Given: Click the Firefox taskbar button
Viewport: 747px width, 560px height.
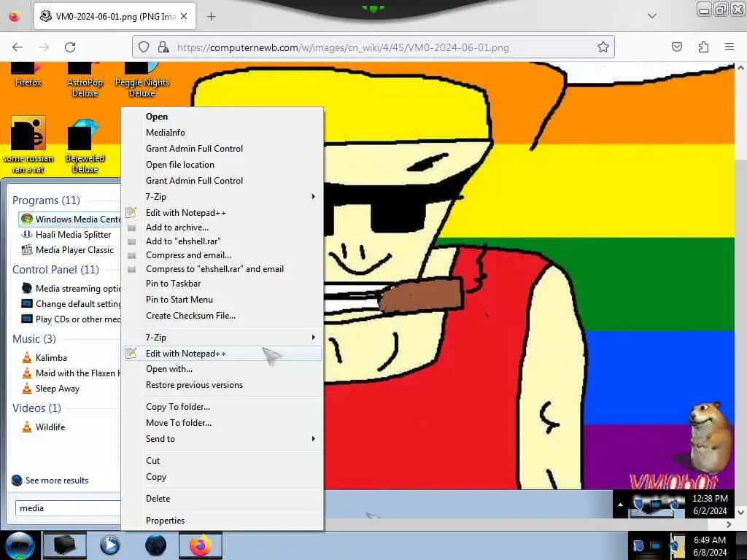Looking at the screenshot, I should pyautogui.click(x=201, y=545).
